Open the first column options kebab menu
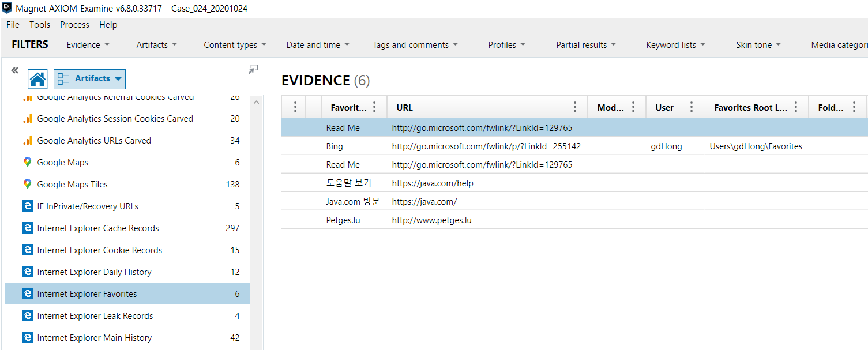868x350 pixels. [x=295, y=107]
